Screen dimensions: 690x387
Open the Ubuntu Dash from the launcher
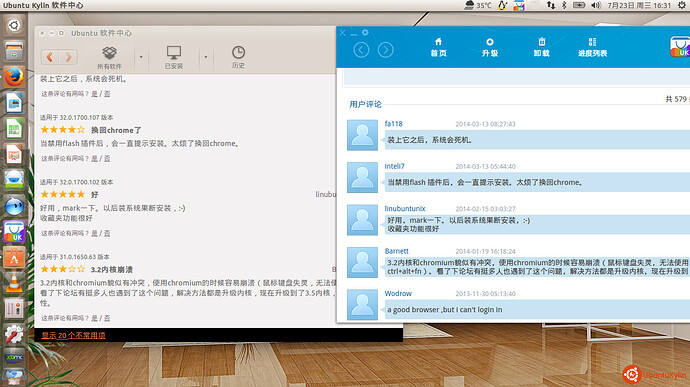14,26
